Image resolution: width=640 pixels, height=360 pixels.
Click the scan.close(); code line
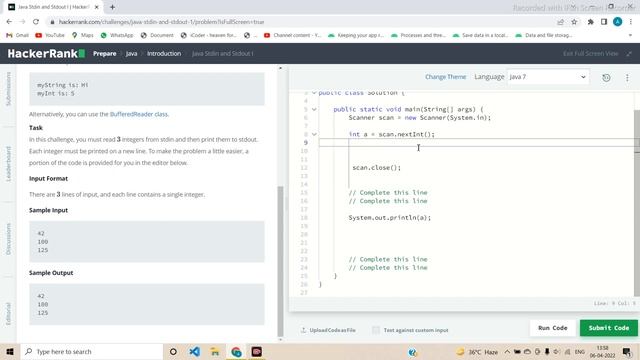pos(376,167)
